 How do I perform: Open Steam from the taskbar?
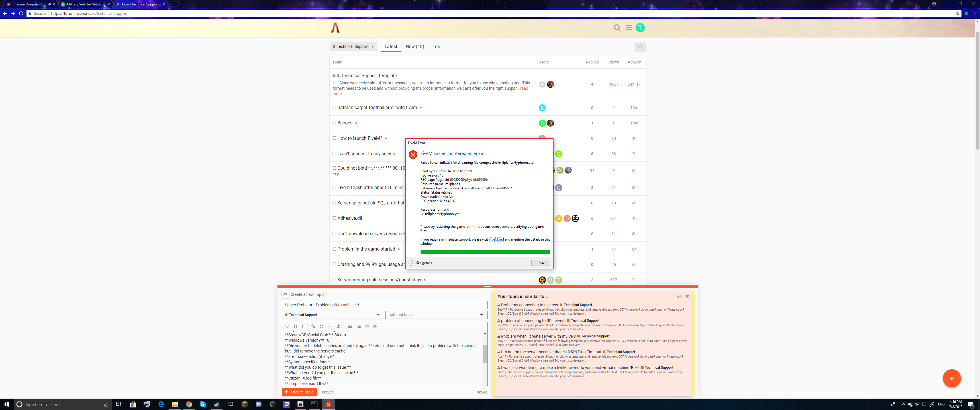217,404
